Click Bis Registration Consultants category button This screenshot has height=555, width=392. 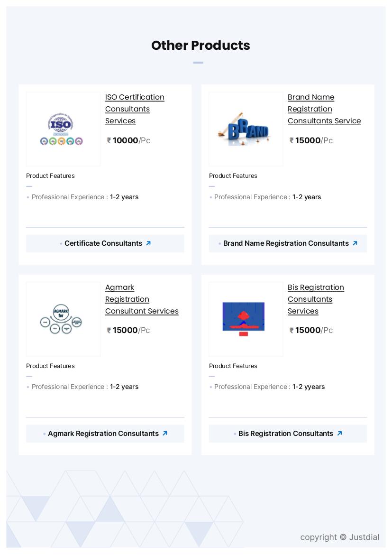pyautogui.click(x=286, y=434)
